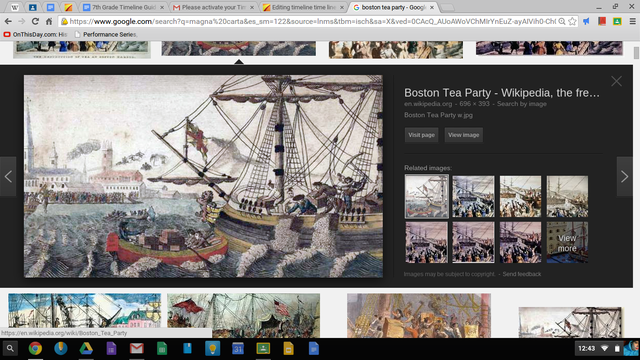The width and height of the screenshot is (640, 360).
Task: Open Google Forms purple shelf icon
Action: click(x=111, y=349)
